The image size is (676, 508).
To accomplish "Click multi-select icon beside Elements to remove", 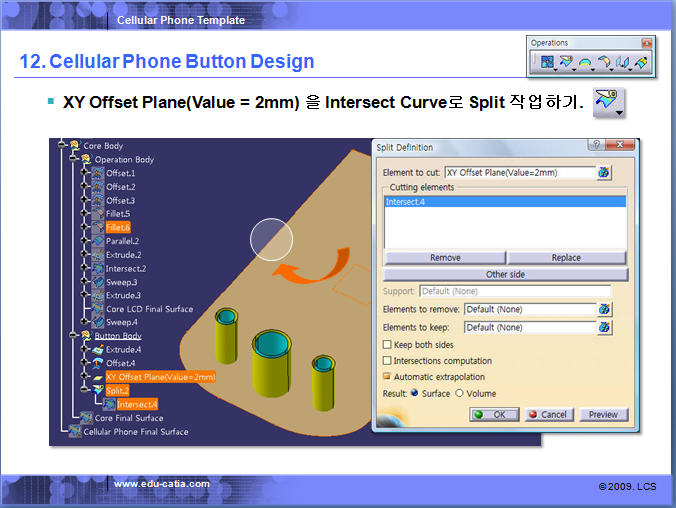I will (604, 309).
